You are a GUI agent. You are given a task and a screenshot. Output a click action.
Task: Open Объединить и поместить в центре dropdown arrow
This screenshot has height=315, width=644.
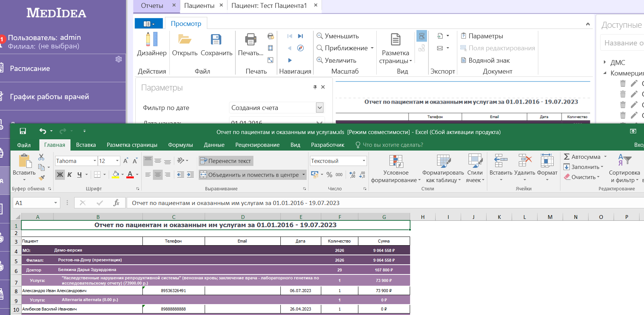coord(303,175)
